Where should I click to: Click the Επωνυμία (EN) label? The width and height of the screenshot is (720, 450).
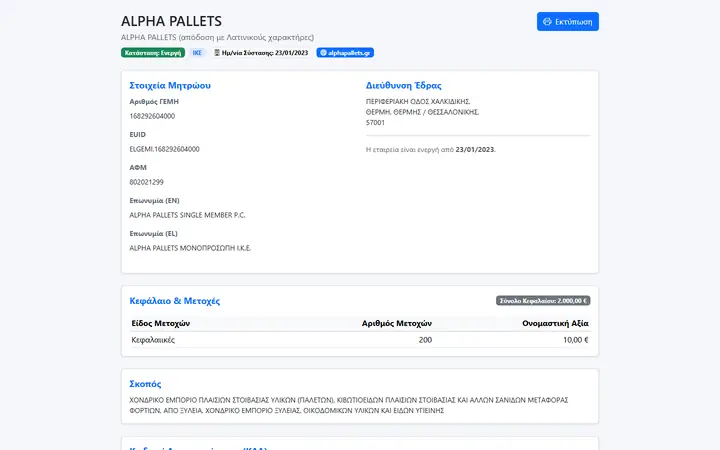(x=154, y=201)
